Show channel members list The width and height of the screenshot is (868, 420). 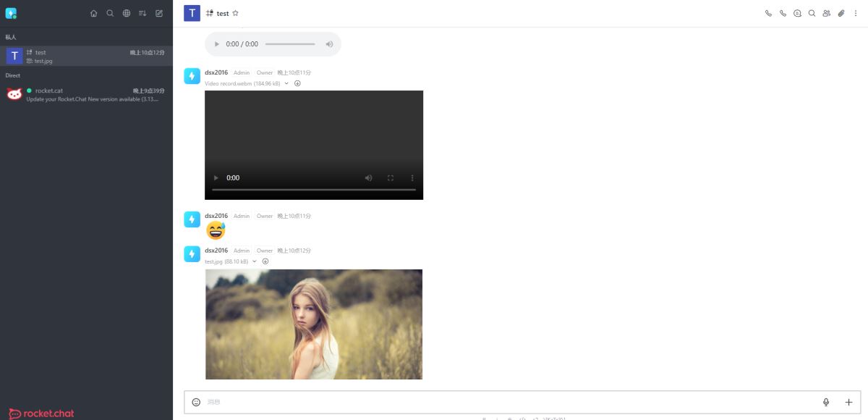coord(826,13)
